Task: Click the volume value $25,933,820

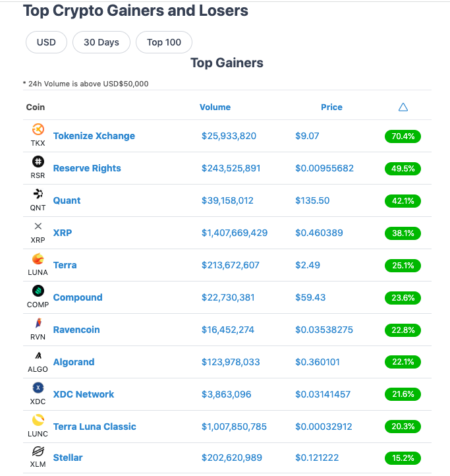Action: click(229, 136)
